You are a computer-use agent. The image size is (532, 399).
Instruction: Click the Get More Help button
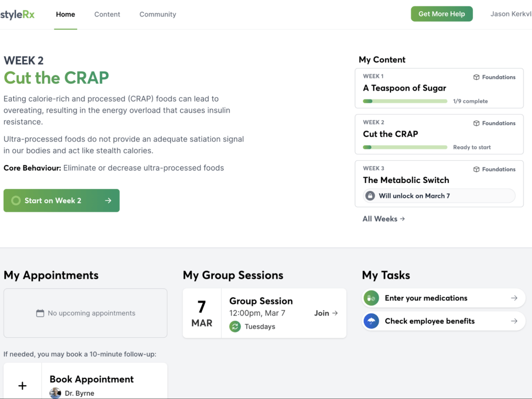click(442, 13)
